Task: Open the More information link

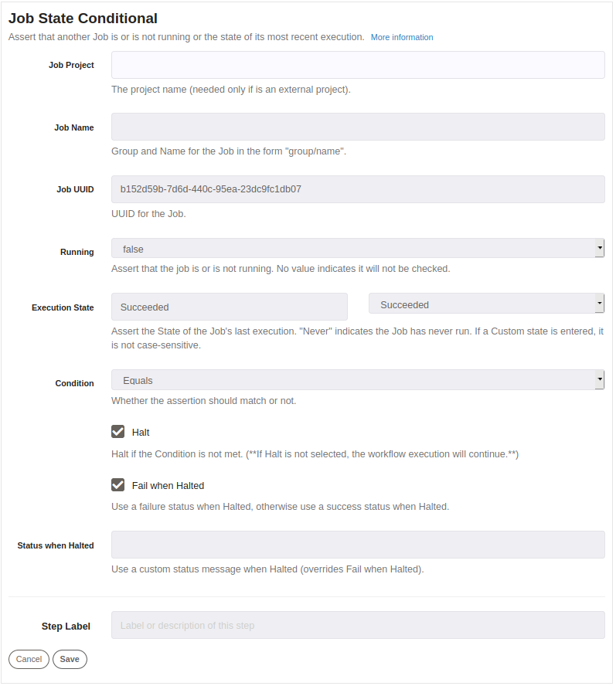Action: pos(401,37)
